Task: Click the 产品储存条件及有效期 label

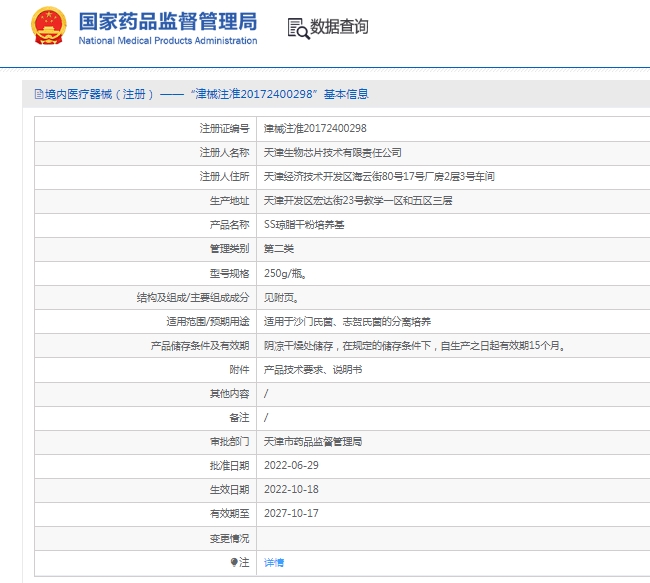Action: click(x=200, y=345)
